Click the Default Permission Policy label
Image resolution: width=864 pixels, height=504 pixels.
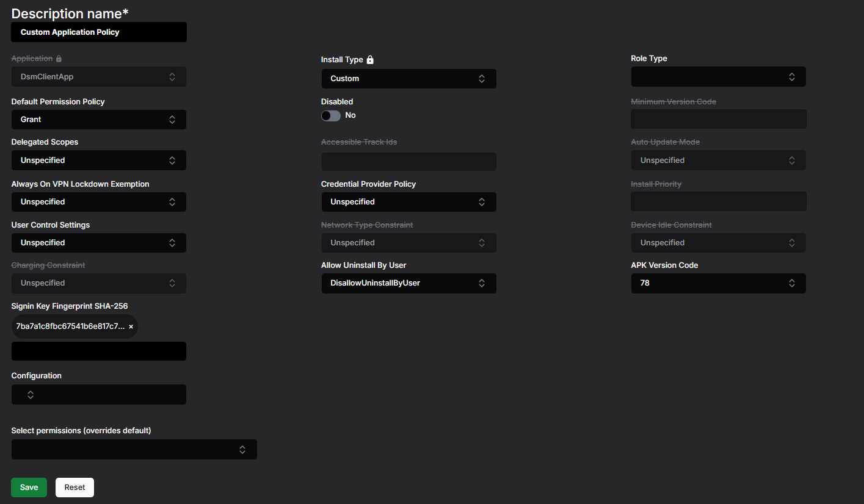click(58, 101)
